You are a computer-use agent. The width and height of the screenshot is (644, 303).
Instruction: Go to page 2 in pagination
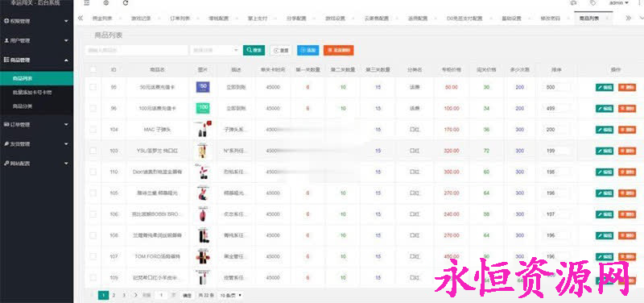114,295
